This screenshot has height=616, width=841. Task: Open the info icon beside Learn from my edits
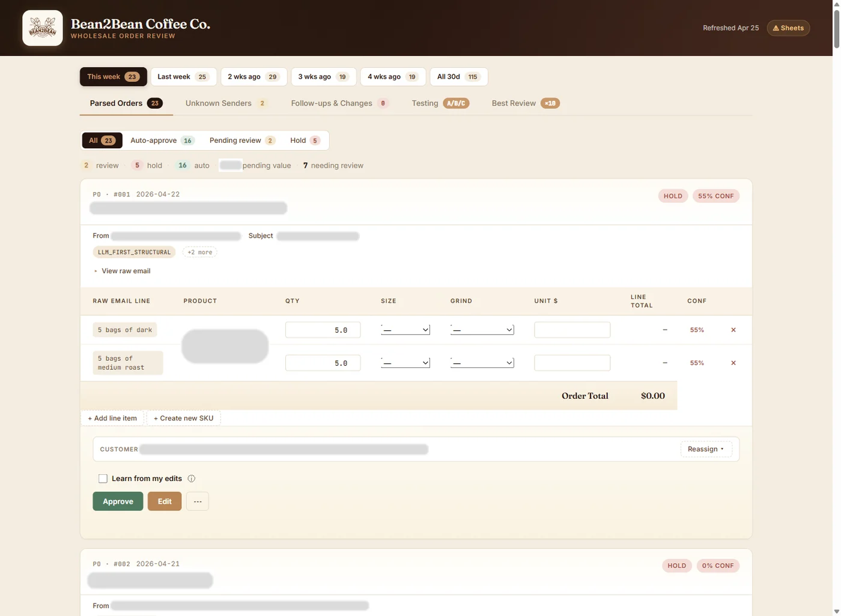click(x=192, y=479)
